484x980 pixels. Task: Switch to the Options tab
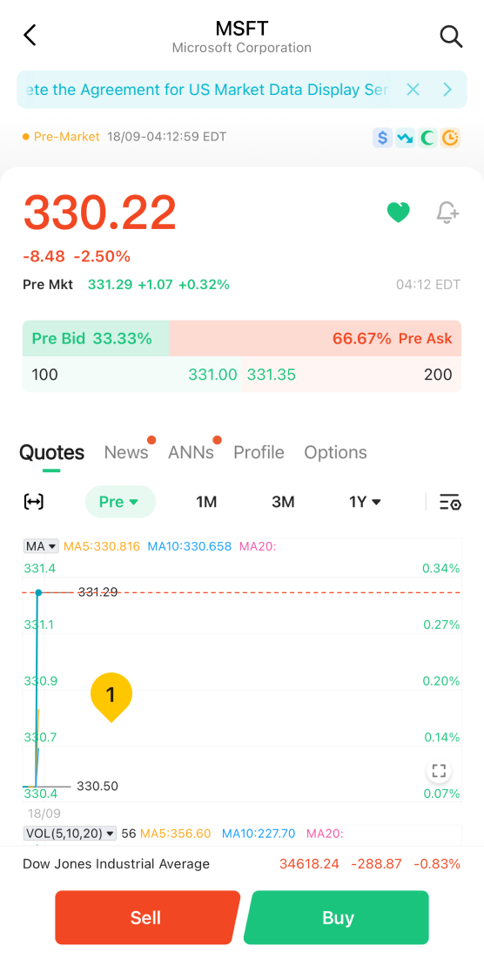tap(335, 452)
